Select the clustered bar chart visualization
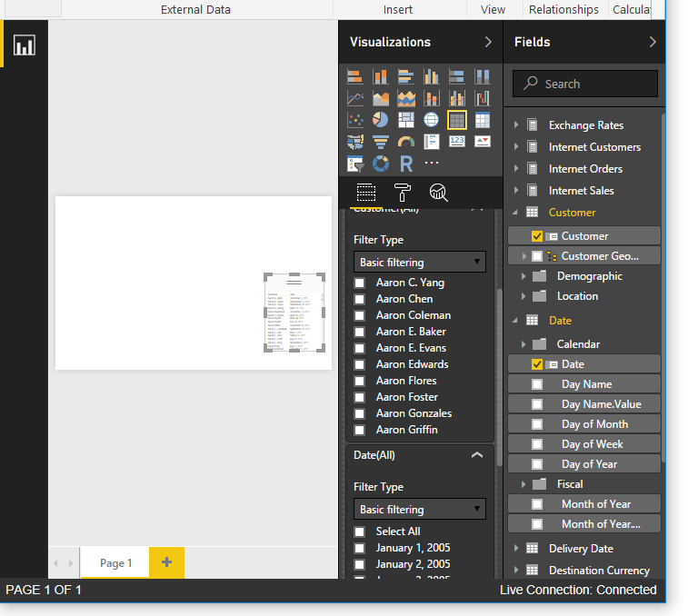 tap(406, 77)
